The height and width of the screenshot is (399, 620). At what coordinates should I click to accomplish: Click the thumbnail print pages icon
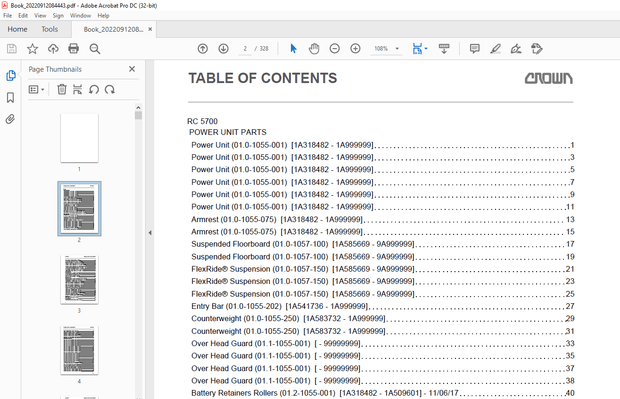click(78, 89)
